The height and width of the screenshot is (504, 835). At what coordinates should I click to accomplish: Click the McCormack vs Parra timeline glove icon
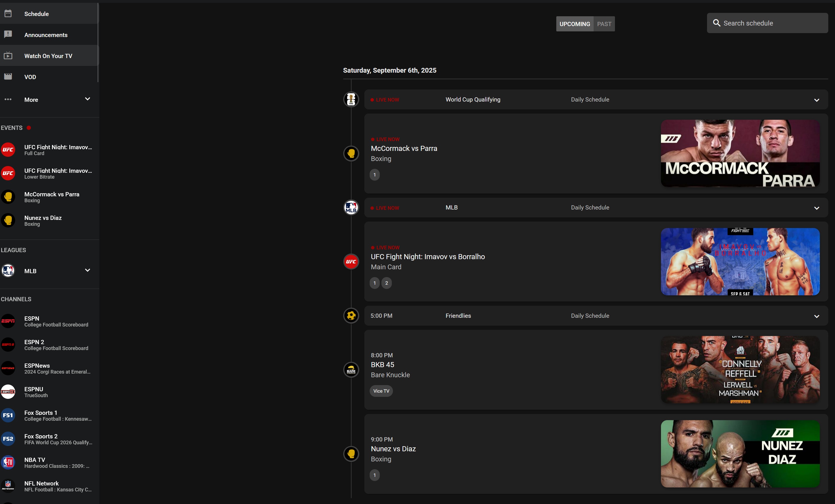(351, 153)
